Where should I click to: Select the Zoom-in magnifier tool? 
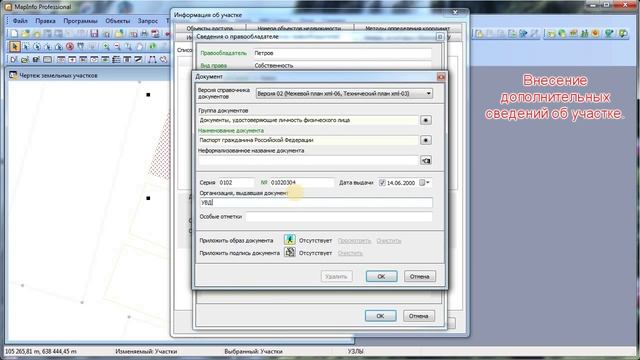[106, 47]
